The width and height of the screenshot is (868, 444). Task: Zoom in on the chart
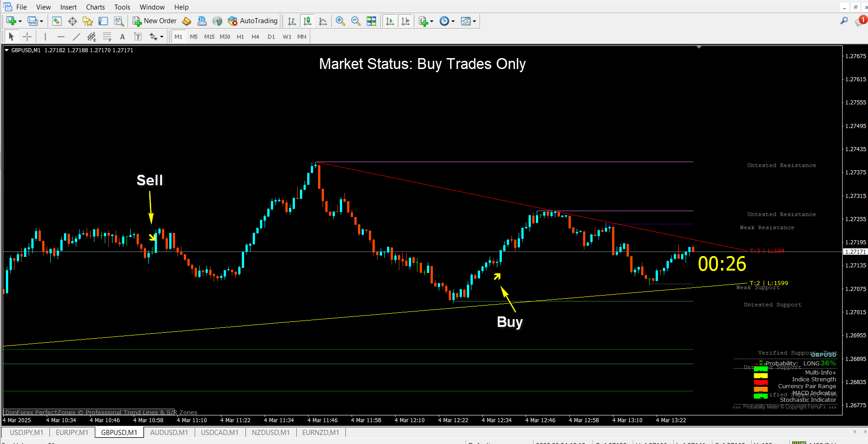(340, 21)
